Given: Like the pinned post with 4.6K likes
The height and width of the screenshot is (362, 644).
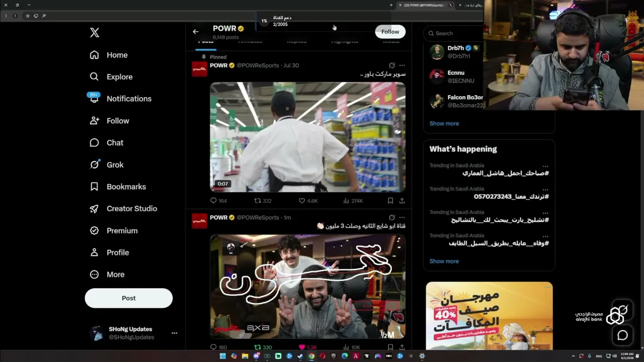Looking at the screenshot, I should coord(308,201).
